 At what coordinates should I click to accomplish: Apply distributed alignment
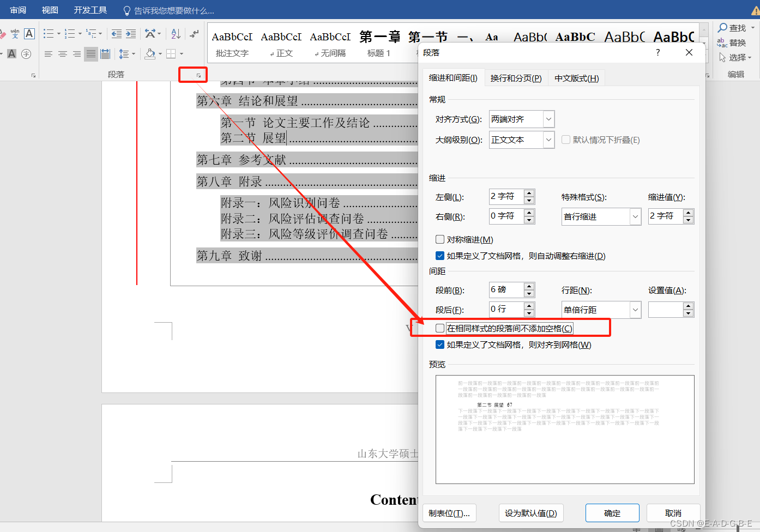click(105, 53)
